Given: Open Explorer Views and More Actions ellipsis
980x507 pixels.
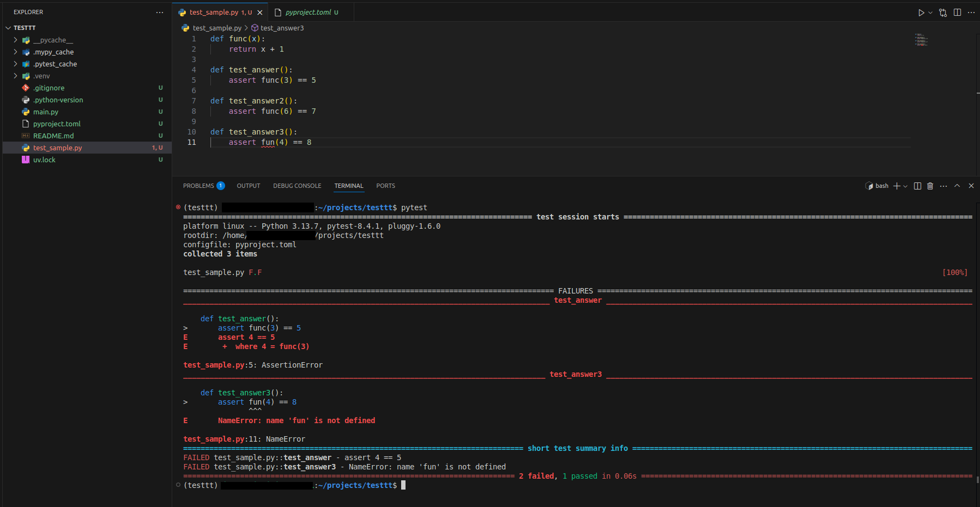Looking at the screenshot, I should click(160, 12).
